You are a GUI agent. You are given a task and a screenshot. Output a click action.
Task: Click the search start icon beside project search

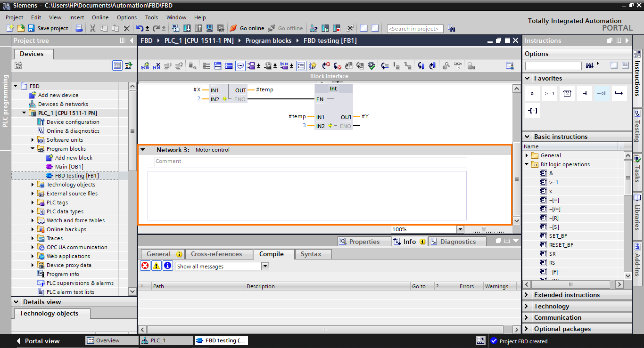(451, 28)
